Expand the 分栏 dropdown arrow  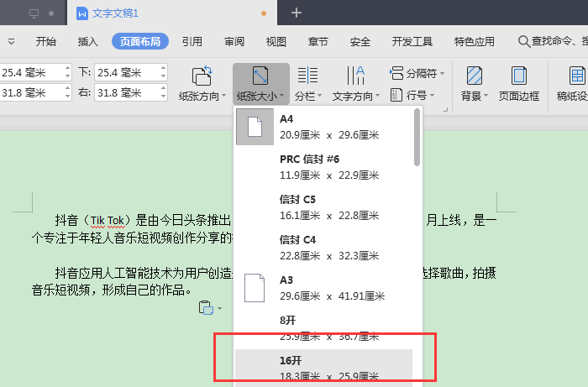pos(319,96)
